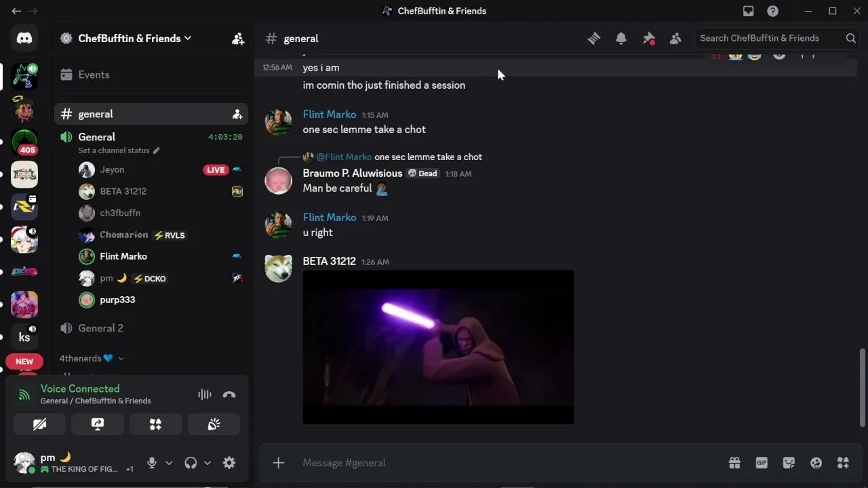
Task: Mute the microphone
Action: point(152,463)
